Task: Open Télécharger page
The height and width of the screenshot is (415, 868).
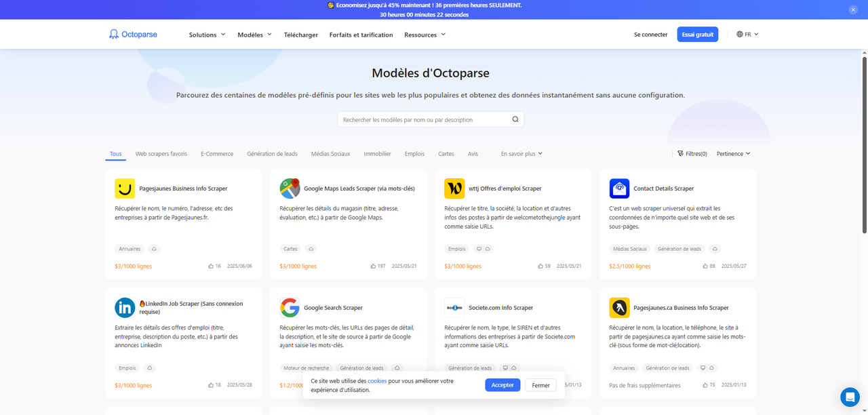Action: (301, 35)
